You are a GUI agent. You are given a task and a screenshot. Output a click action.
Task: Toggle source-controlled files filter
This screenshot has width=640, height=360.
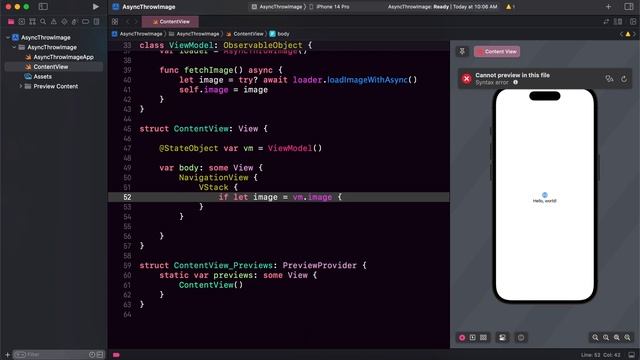point(100,355)
